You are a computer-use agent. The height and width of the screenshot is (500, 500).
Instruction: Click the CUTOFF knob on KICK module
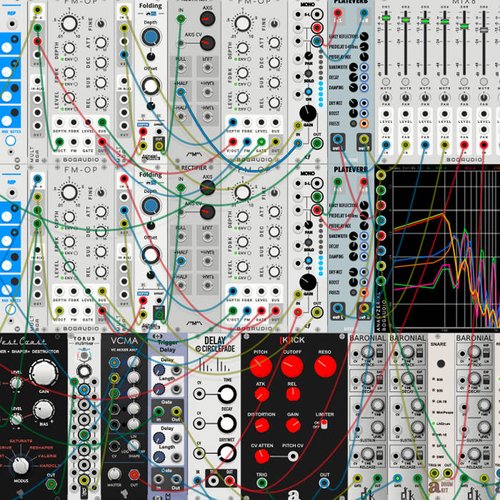292,366
